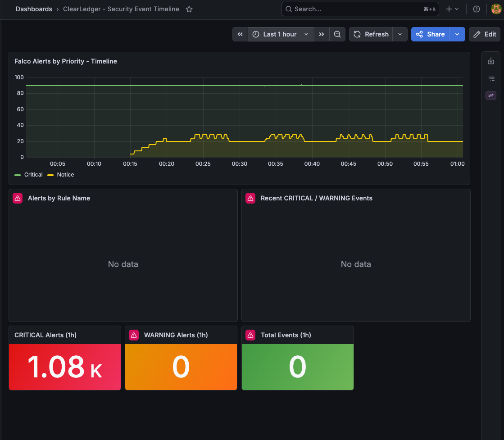
Task: Click the user avatar in top bar
Action: click(496, 9)
